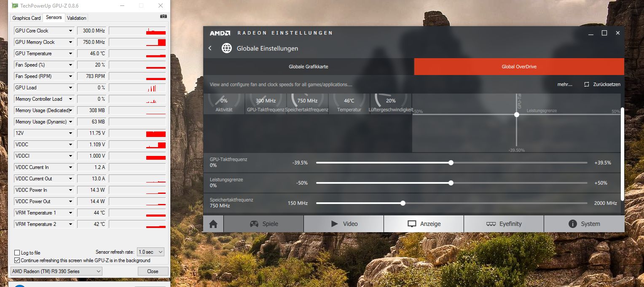The width and height of the screenshot is (644, 287).
Task: Enable the Log to file checkbox
Action: (17, 253)
